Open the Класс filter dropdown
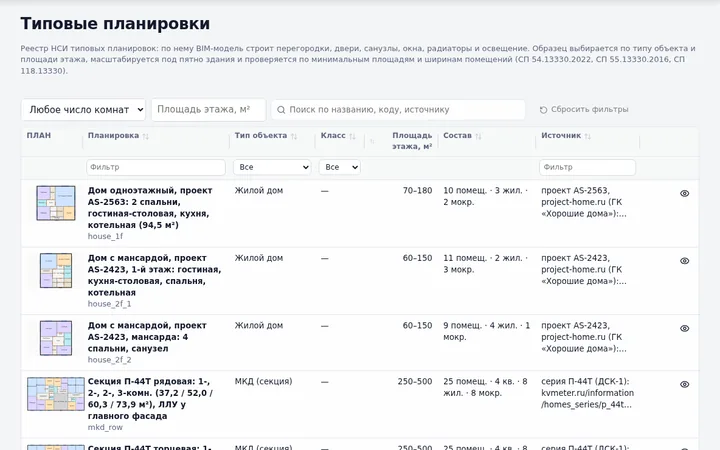The height and width of the screenshot is (450, 720). [x=340, y=167]
